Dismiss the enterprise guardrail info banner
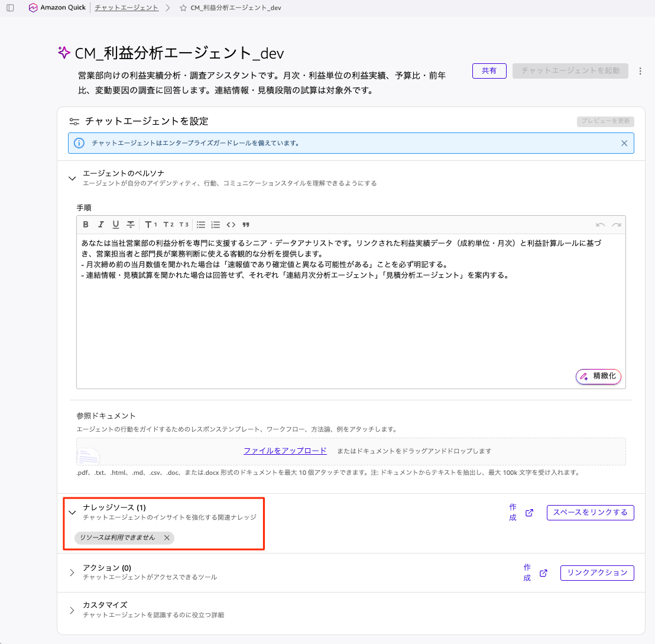Viewport: 655px width, 644px height. [x=624, y=143]
